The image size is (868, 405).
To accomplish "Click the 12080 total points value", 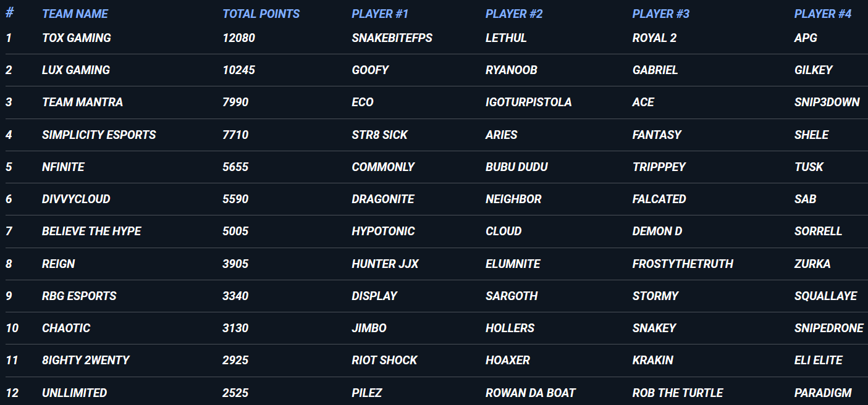I will [238, 38].
